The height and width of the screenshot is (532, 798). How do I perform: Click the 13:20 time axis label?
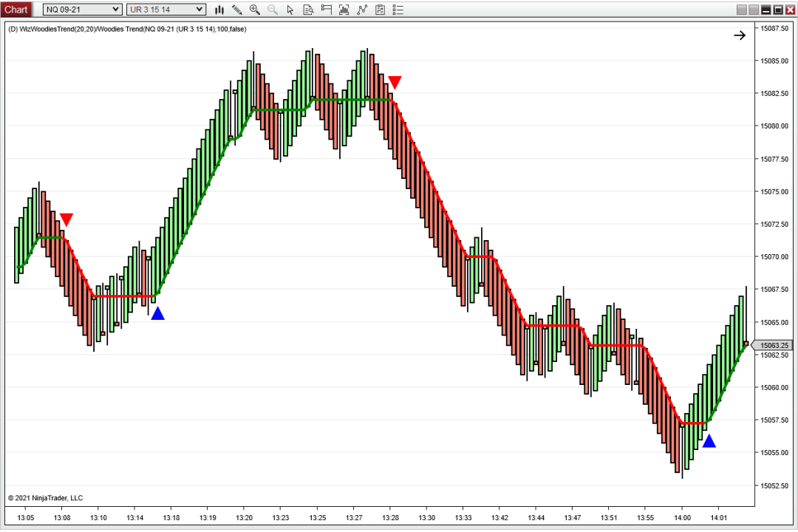tap(245, 518)
